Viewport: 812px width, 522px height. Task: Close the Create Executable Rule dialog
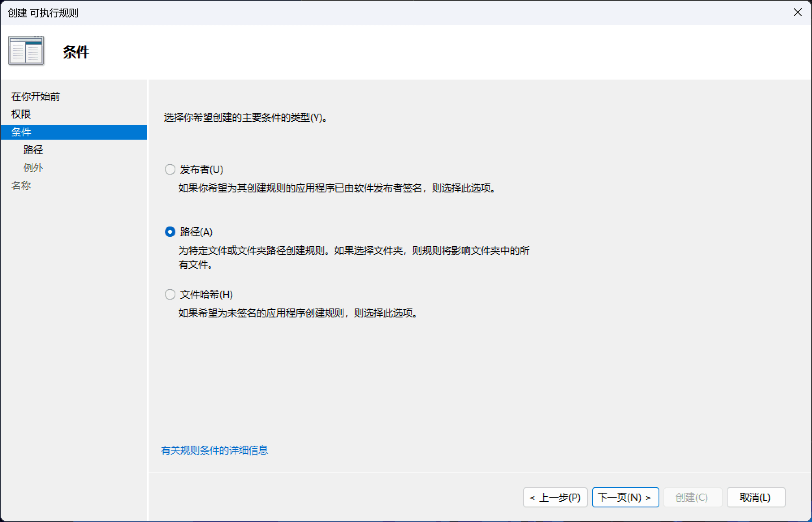[797, 13]
